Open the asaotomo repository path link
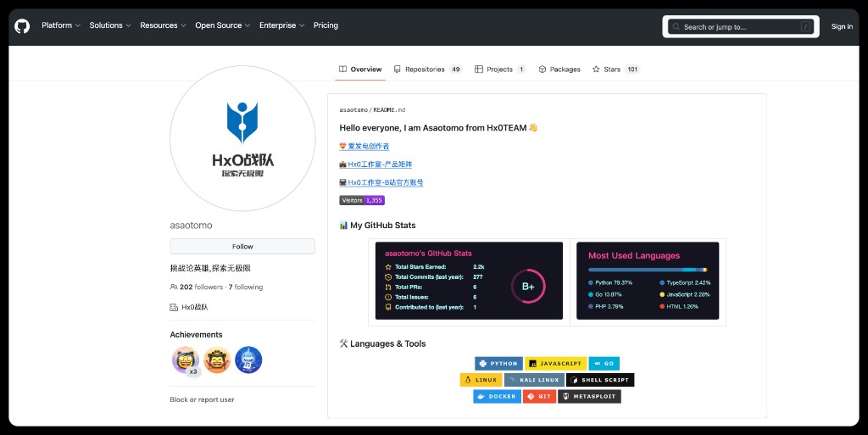This screenshot has height=435, width=868. 353,110
